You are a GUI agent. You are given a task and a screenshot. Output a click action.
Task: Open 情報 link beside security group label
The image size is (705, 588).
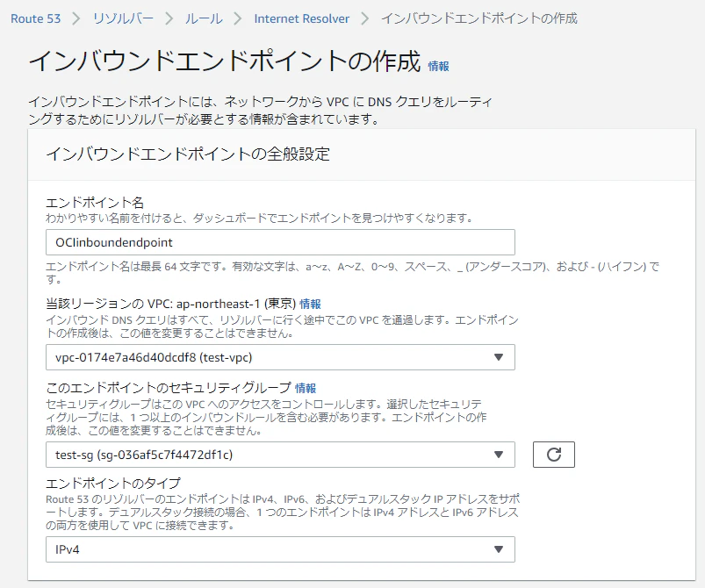306,388
